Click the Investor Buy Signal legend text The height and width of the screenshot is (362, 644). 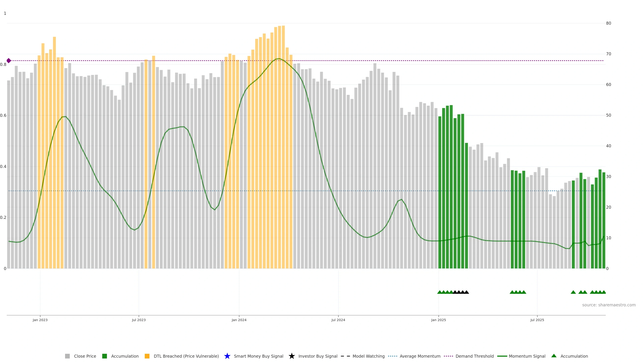(318, 356)
